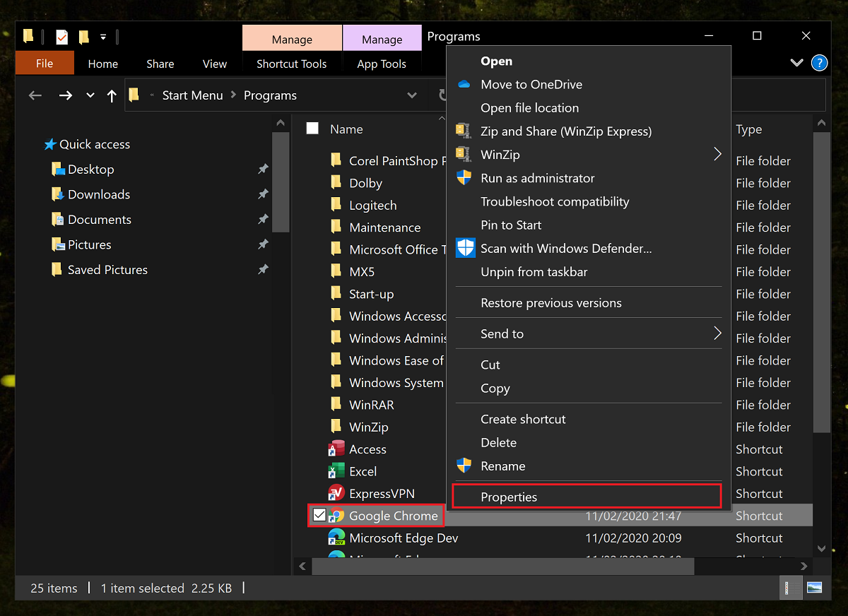Click the Up directory arrow icon
Viewport: 848px width, 616px height.
112,95
